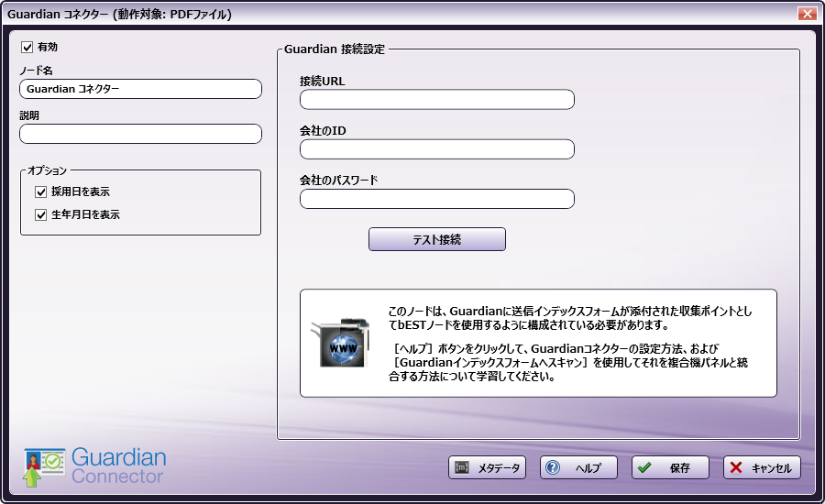Click the オプション group label

pyautogui.click(x=48, y=170)
